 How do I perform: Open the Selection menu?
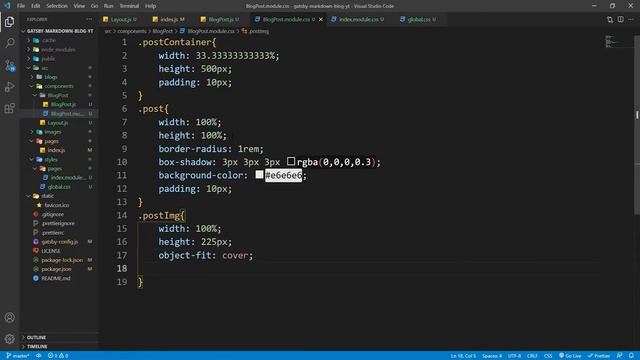[57, 6]
